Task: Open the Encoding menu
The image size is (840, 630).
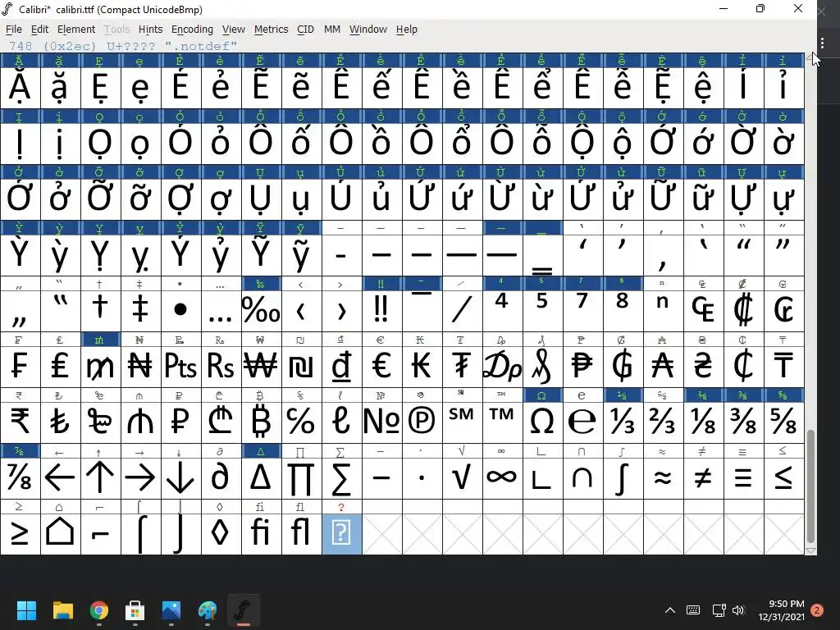Action: [x=192, y=30]
